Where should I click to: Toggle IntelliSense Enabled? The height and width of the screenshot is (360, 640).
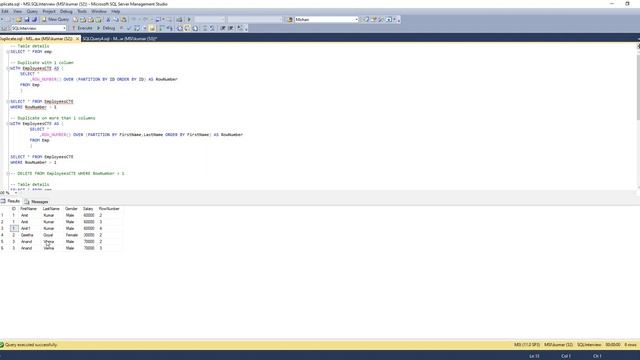point(152,28)
